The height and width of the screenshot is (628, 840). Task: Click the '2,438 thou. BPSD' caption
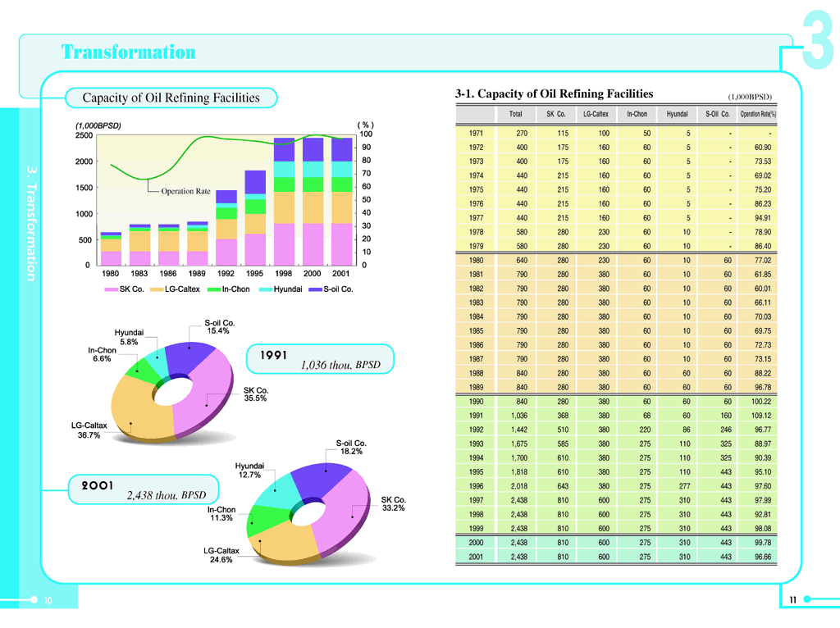(166, 495)
